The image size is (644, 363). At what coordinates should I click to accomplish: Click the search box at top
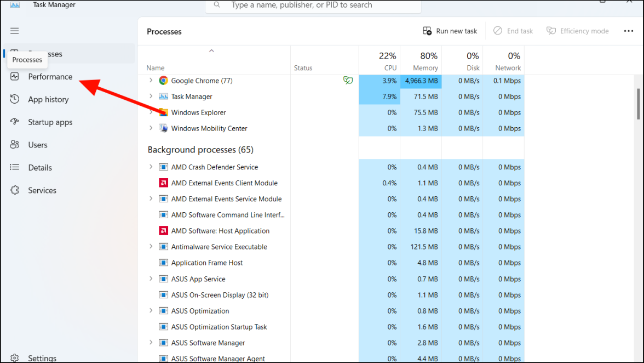[x=313, y=5]
